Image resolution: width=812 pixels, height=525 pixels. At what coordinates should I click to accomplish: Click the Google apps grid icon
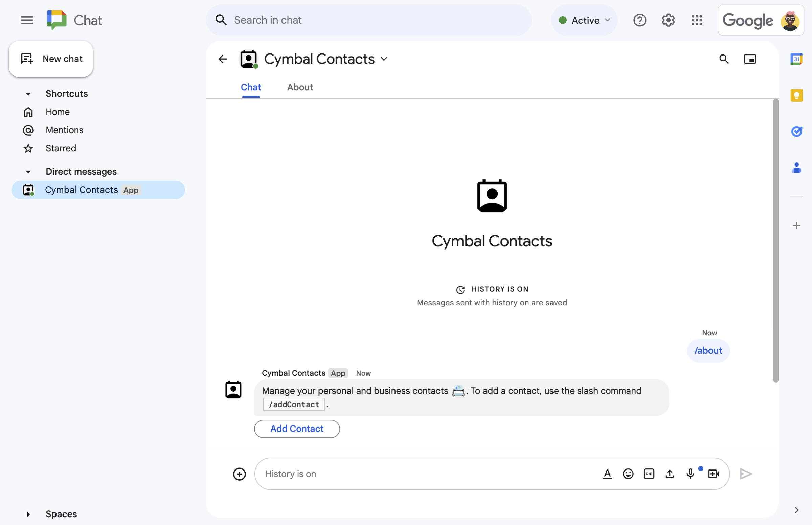tap(695, 20)
